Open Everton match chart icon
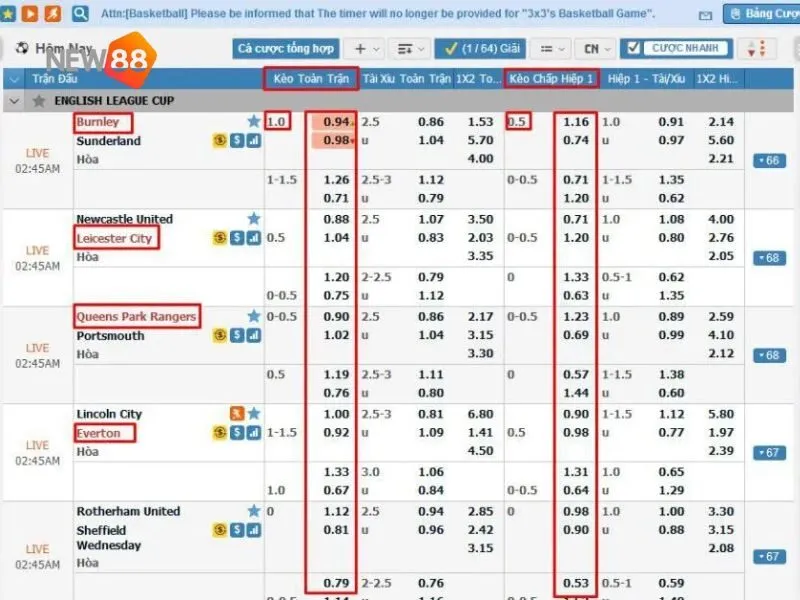Image resolution: width=800 pixels, height=600 pixels. (254, 433)
